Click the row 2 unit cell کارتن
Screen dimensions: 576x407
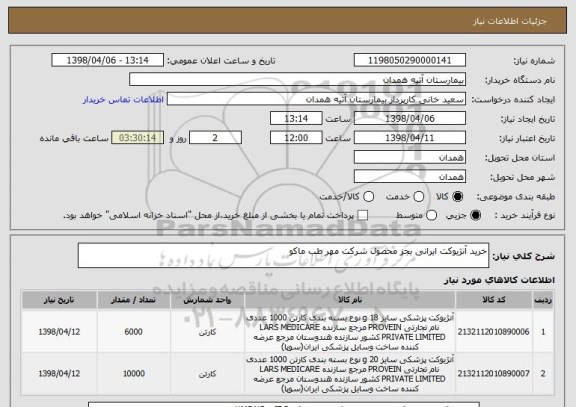pos(207,374)
